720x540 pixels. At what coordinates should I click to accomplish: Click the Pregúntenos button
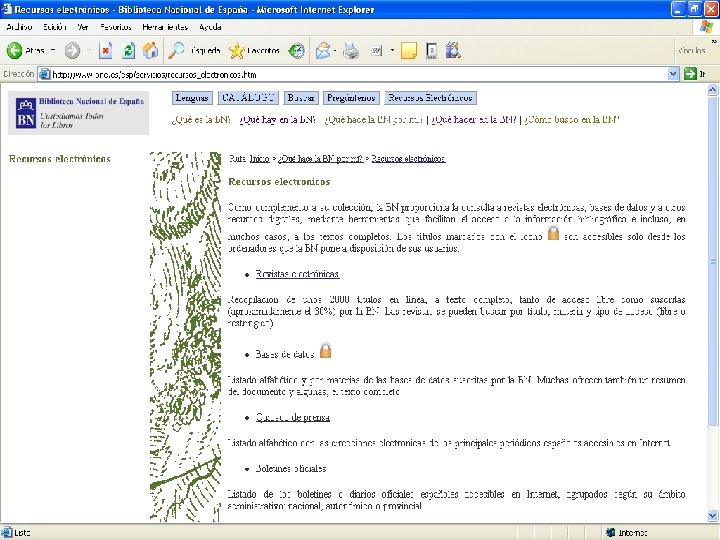coord(351,98)
